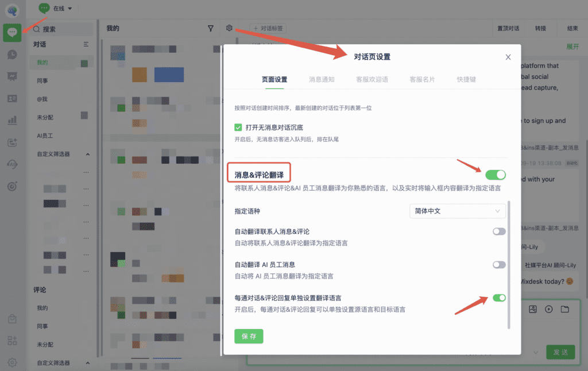
Task: Turn off the 消息&评论翻译 switch
Action: (x=495, y=175)
